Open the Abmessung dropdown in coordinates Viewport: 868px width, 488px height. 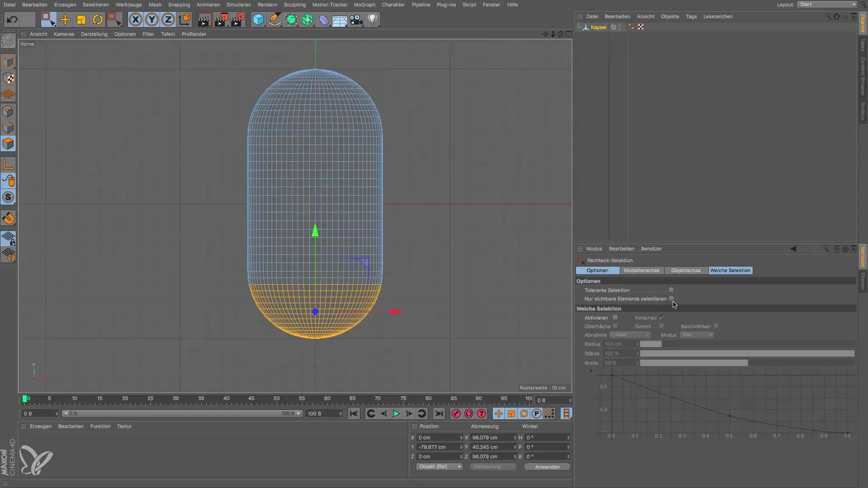(493, 467)
